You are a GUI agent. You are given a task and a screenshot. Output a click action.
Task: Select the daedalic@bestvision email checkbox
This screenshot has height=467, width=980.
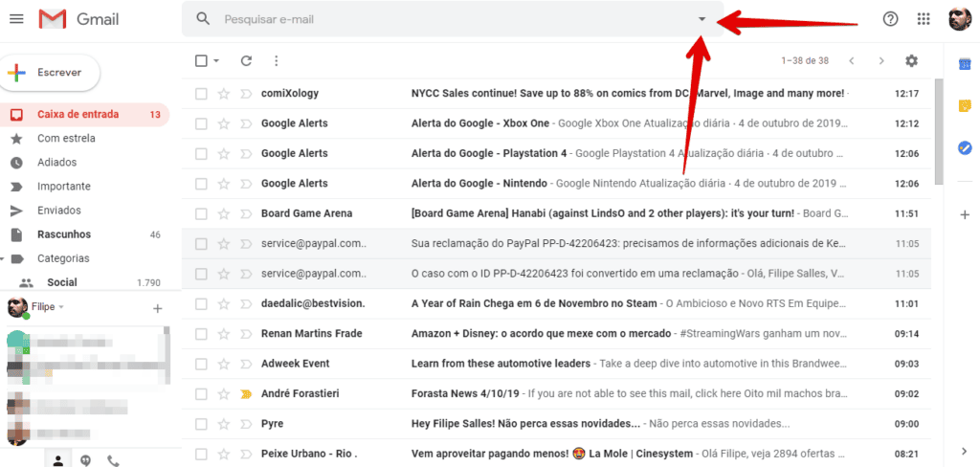pyautogui.click(x=201, y=303)
